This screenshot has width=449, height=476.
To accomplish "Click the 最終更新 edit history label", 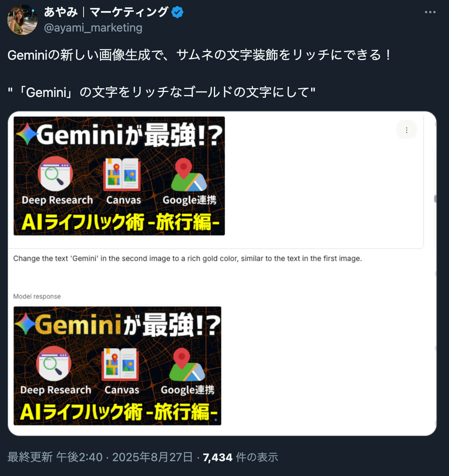I will (x=30, y=457).
